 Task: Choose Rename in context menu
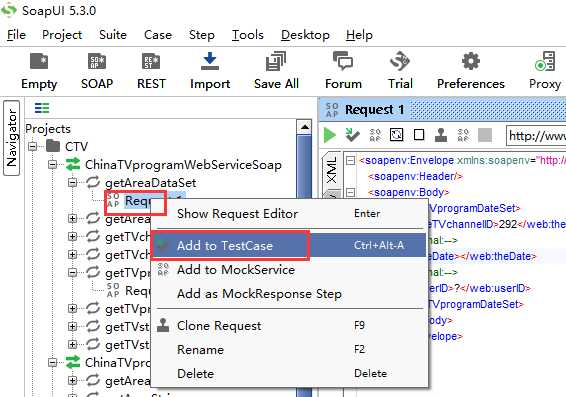(x=289, y=349)
